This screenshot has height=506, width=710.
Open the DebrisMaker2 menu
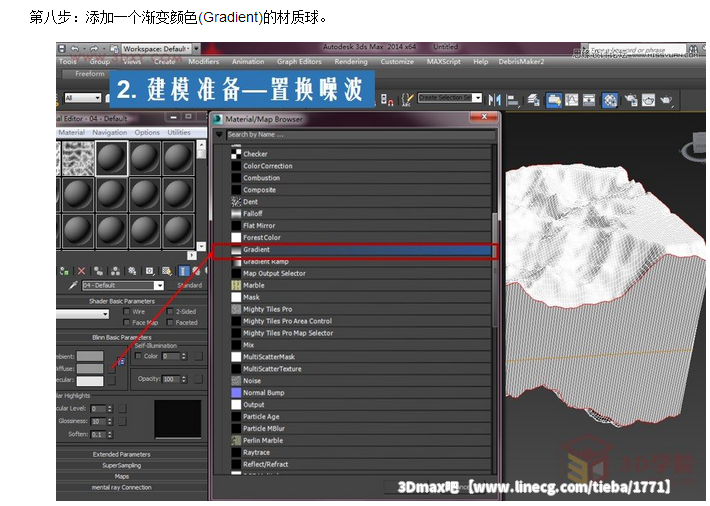click(x=521, y=62)
